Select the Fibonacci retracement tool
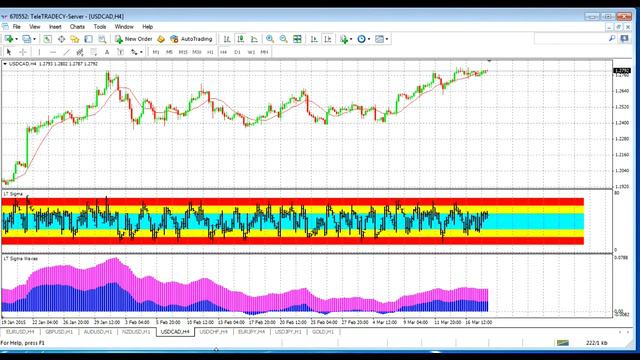This screenshot has width=640, height=360. [x=93, y=52]
